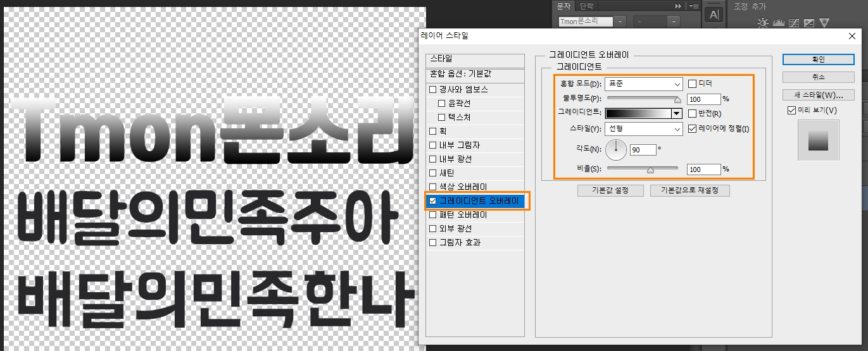Click the 각도 angle dial
Screen dimensions: 868x351
616,150
